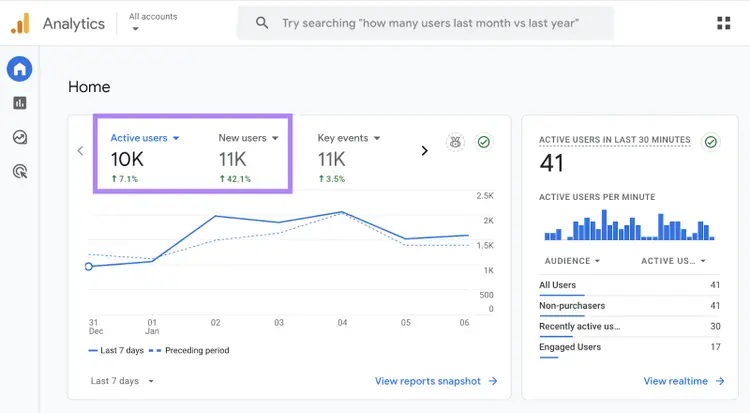
Task: Click the Preceding period legend entry
Action: [189, 350]
